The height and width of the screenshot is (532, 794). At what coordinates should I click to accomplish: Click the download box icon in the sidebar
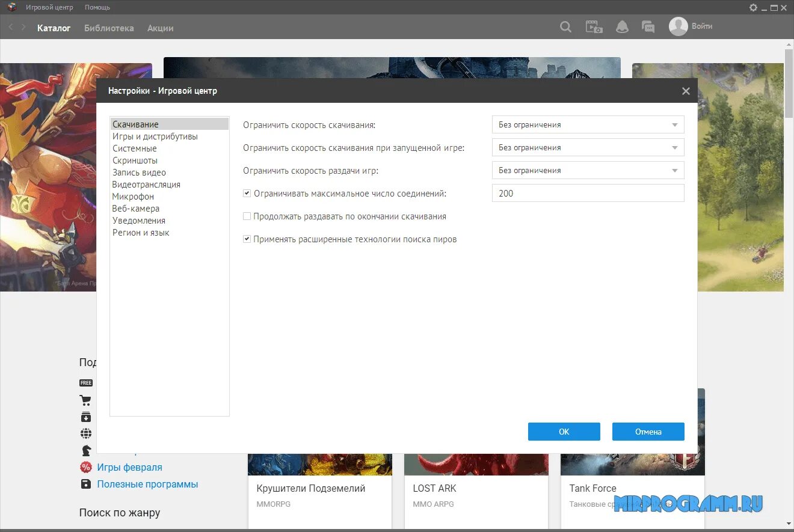point(85,417)
